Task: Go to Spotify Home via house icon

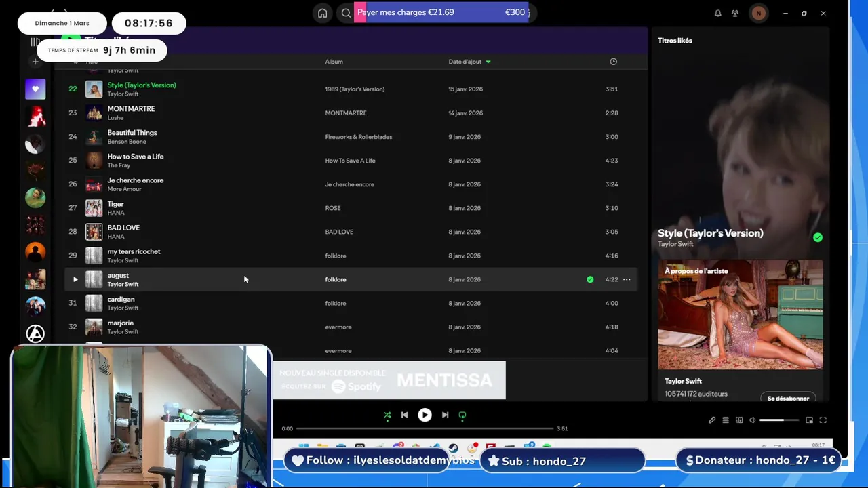Action: pyautogui.click(x=323, y=13)
